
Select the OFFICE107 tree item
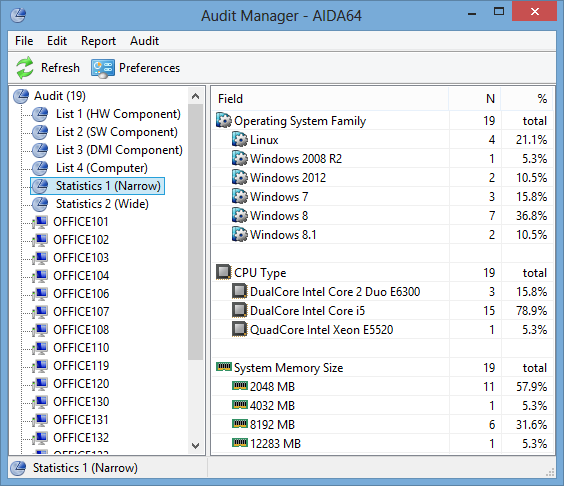point(81,312)
